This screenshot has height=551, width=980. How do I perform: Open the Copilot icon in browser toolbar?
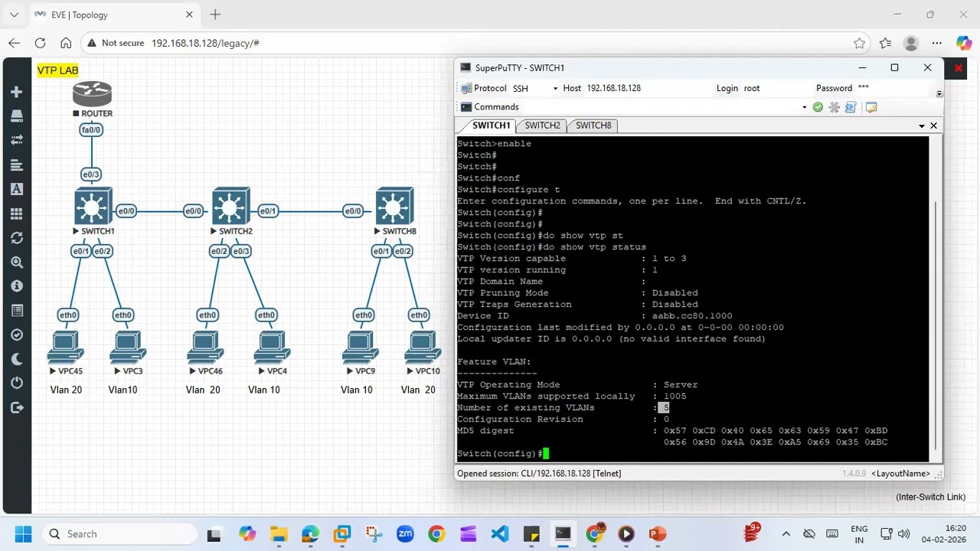[963, 44]
